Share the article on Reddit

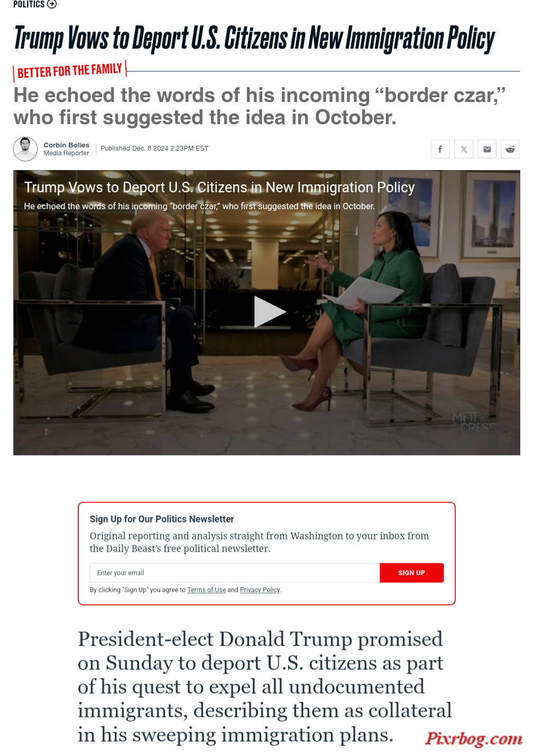coord(510,149)
